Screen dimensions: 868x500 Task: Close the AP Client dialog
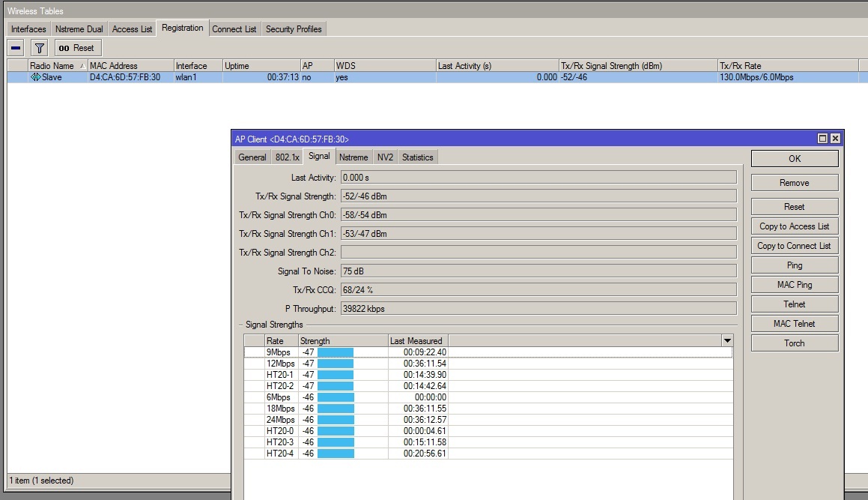(x=835, y=139)
